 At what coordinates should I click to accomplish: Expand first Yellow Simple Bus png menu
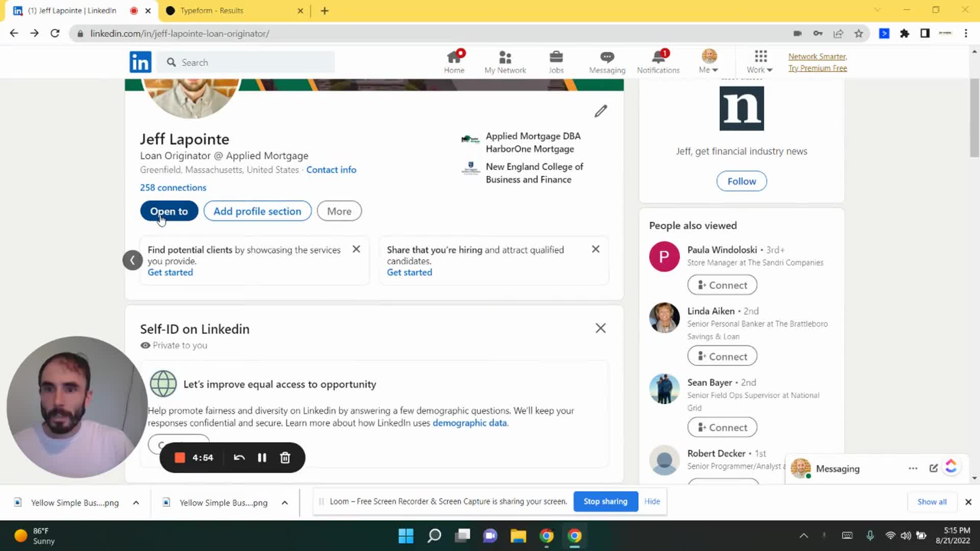point(136,503)
